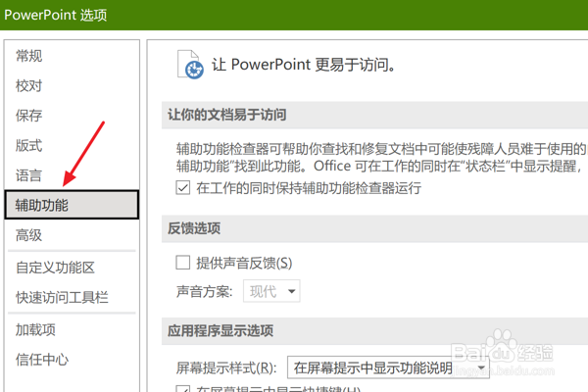Click the 让你的文档易于访问 section header
Screen dimensions: 588x392
227,115
